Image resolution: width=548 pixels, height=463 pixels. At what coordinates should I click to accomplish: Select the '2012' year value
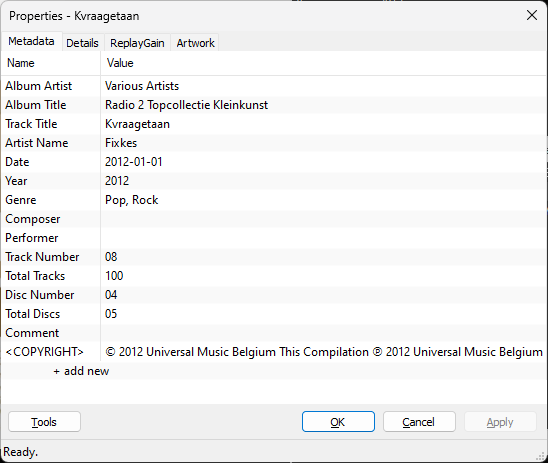click(117, 181)
